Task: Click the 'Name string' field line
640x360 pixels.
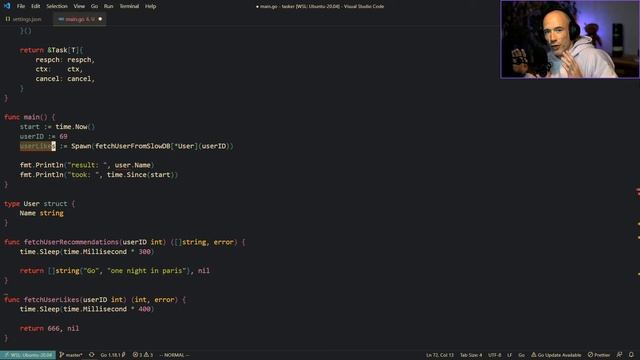Action: [42, 213]
